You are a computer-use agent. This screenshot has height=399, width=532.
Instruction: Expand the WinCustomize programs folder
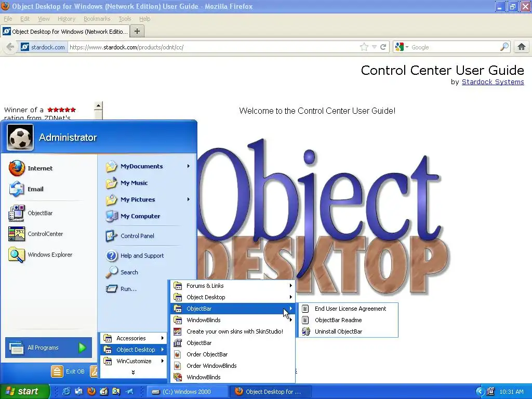pyautogui.click(x=134, y=361)
